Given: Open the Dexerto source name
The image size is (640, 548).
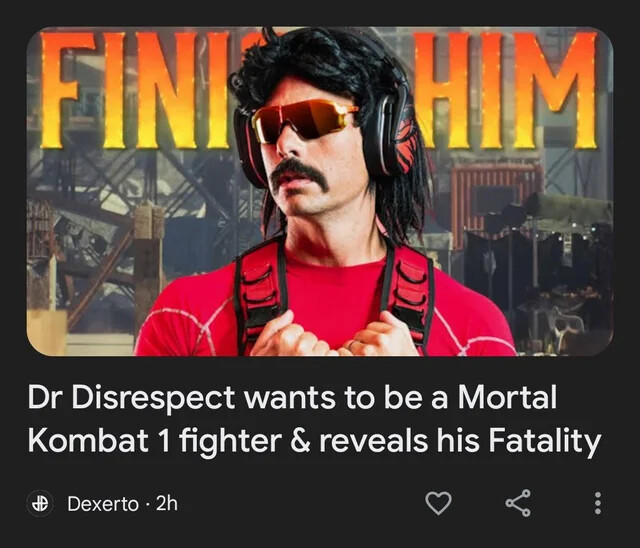Looking at the screenshot, I should click(103, 504).
